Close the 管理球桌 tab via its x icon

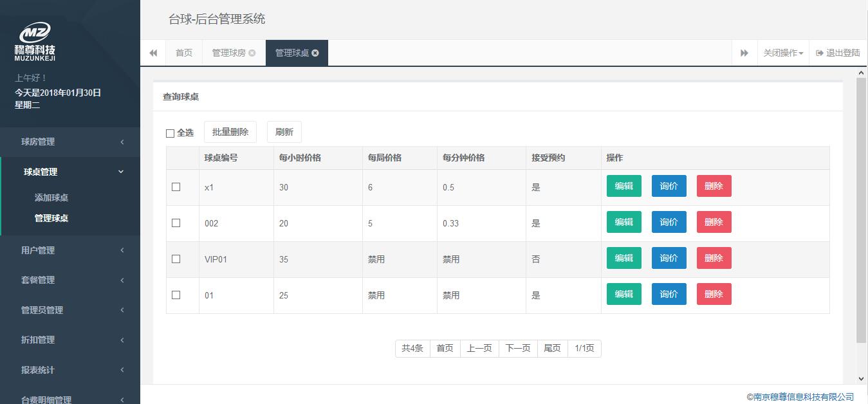(315, 53)
